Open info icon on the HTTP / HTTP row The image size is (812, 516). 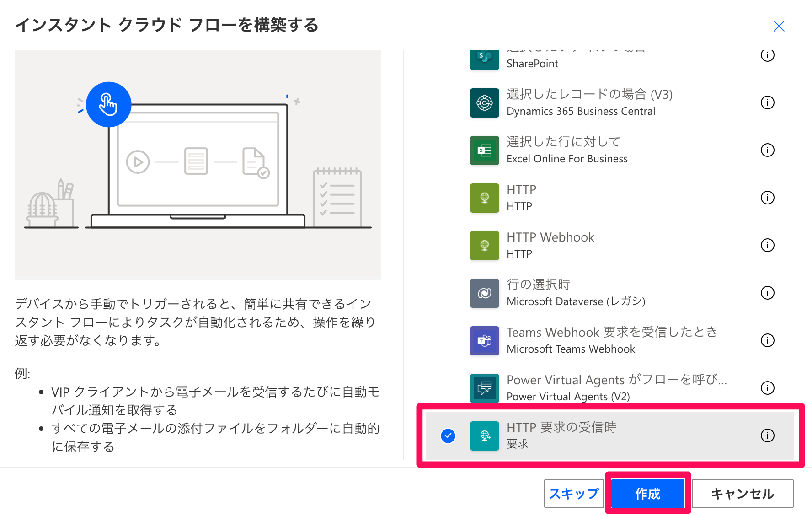767,198
